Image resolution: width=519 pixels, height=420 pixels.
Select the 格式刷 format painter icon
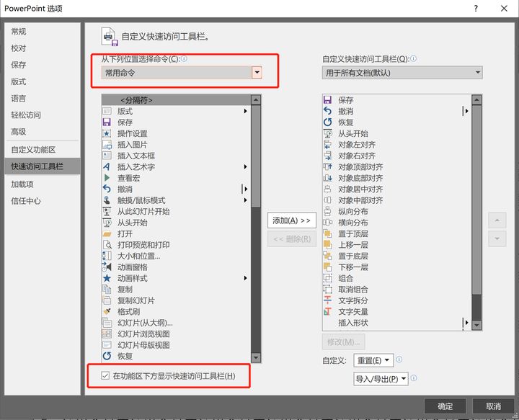pyautogui.click(x=107, y=312)
